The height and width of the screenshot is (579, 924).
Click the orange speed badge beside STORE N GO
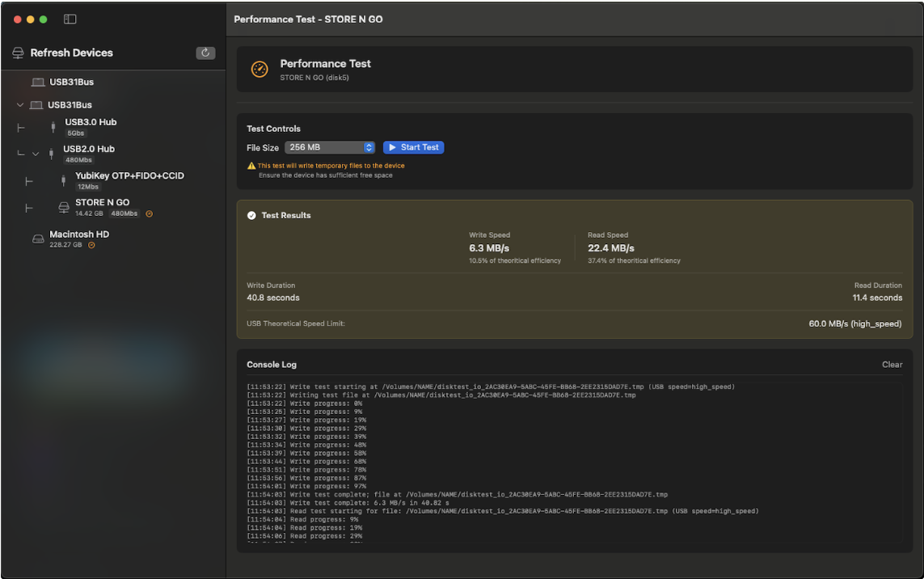coord(150,213)
